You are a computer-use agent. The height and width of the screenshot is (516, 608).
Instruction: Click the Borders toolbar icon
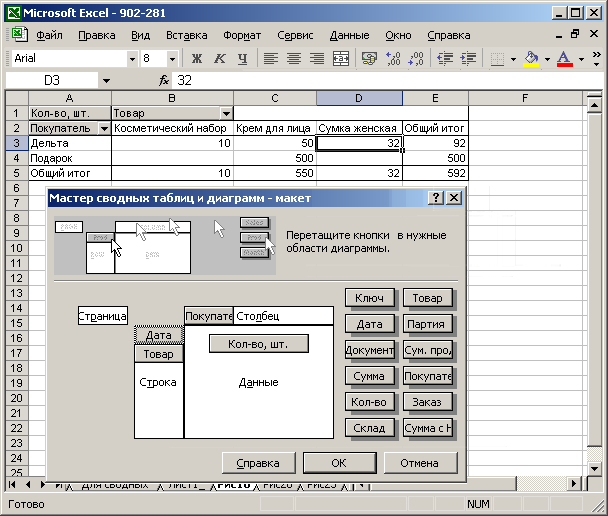pos(497,59)
